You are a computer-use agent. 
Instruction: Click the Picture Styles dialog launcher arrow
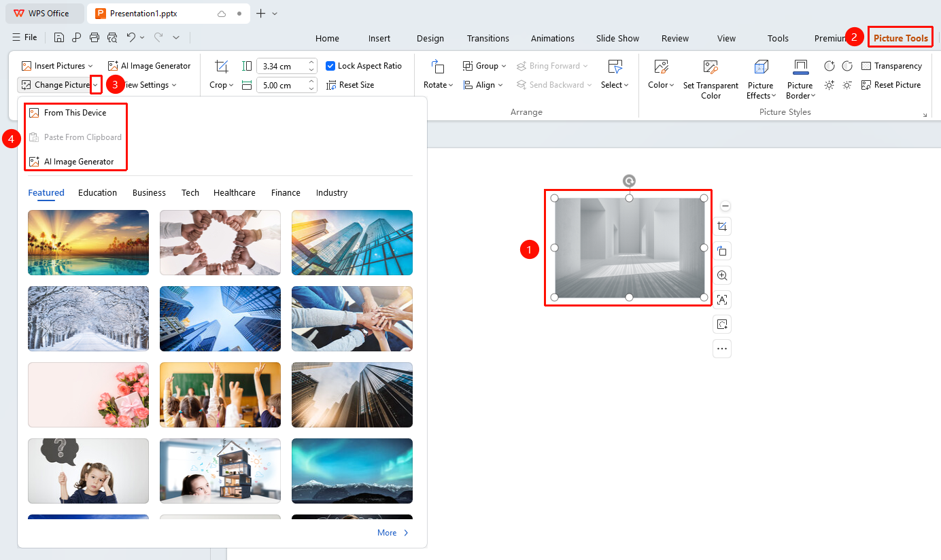pos(925,115)
